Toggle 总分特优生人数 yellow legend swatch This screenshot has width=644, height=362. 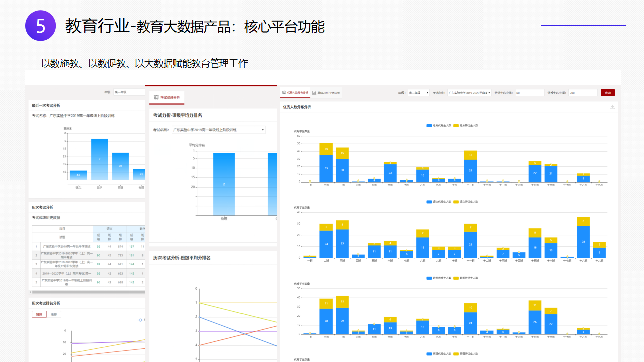(456, 125)
